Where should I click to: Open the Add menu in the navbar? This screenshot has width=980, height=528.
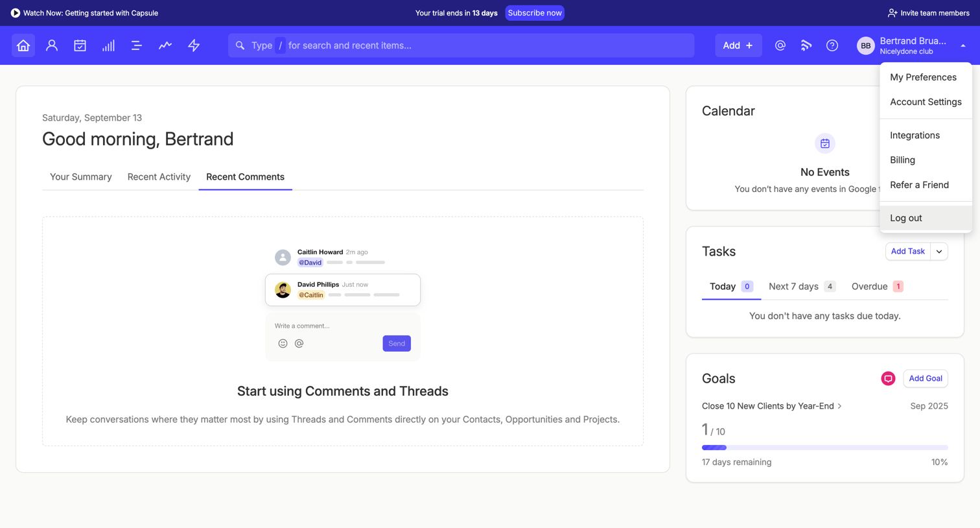738,45
